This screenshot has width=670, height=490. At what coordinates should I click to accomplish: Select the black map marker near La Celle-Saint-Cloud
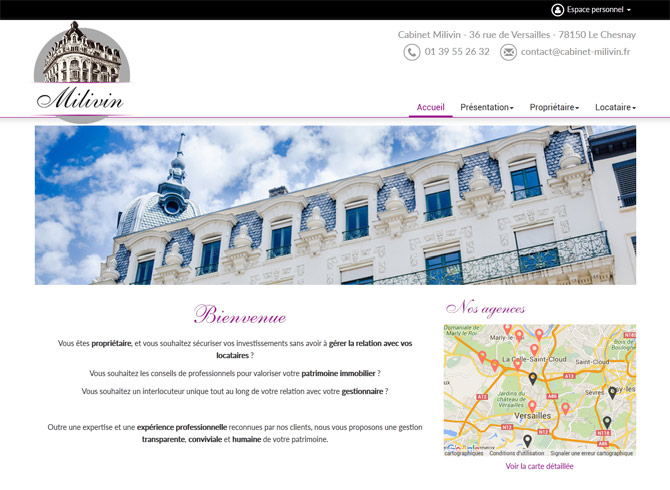click(532, 378)
